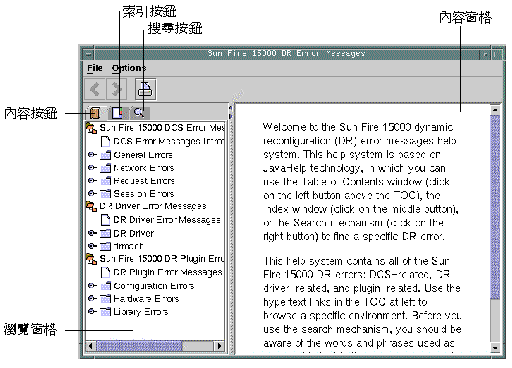This screenshot has width=512, height=368.
Task: Select the Hardware Errors tree label
Action: (x=146, y=299)
